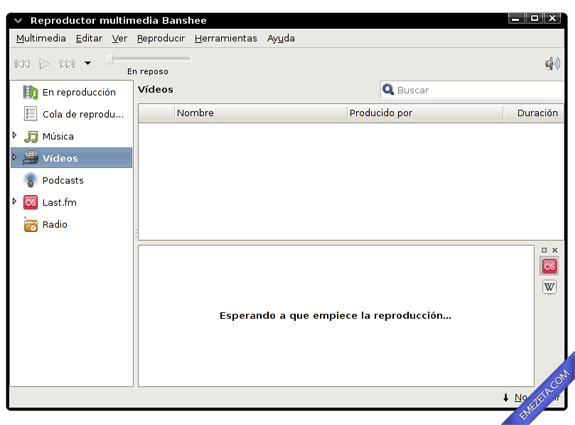Maximize the context pane with square icon
Screen dimensions: 575x425
coord(544,250)
